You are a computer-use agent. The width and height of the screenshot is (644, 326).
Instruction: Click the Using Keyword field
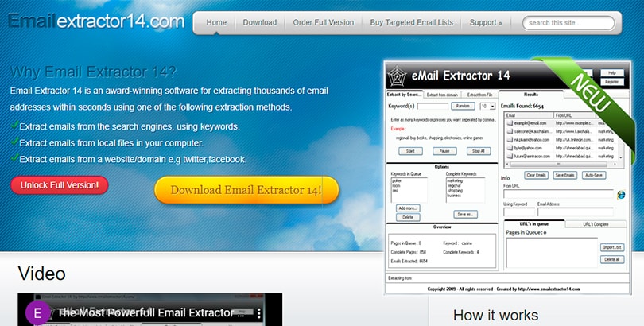click(519, 212)
